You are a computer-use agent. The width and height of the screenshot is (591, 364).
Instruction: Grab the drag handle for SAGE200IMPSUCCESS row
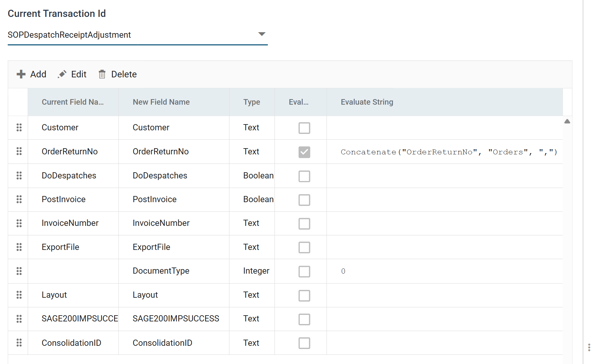pyautogui.click(x=19, y=319)
